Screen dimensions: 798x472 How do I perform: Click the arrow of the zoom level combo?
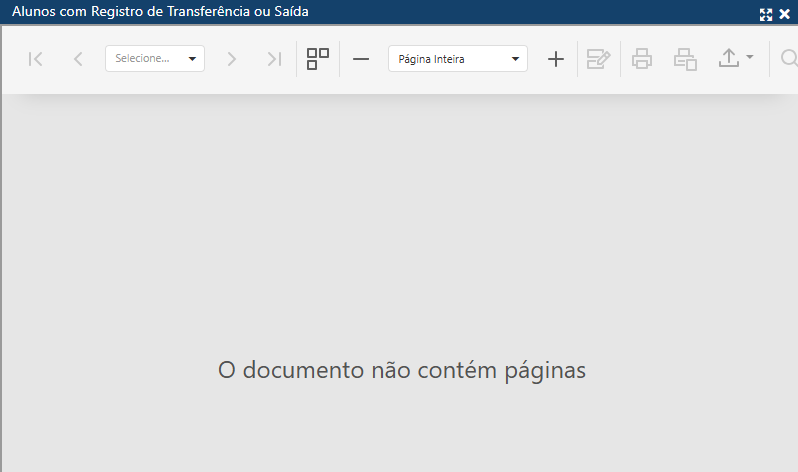515,59
